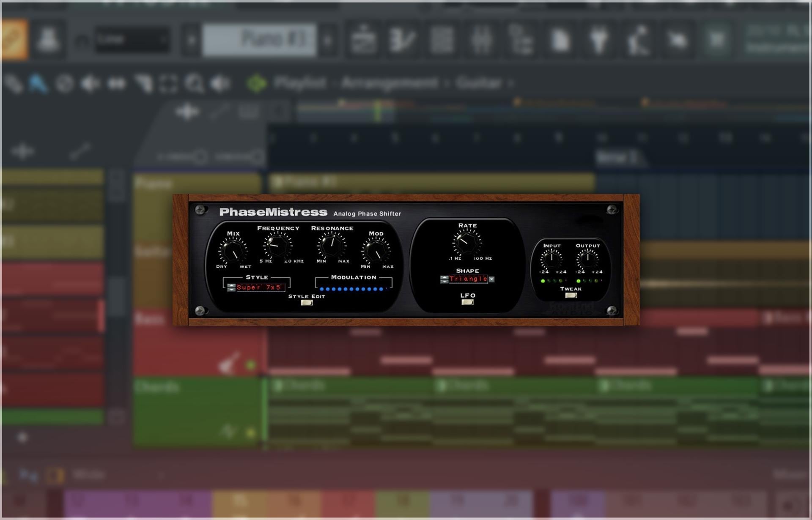Click the Input gain knob

(x=551, y=259)
